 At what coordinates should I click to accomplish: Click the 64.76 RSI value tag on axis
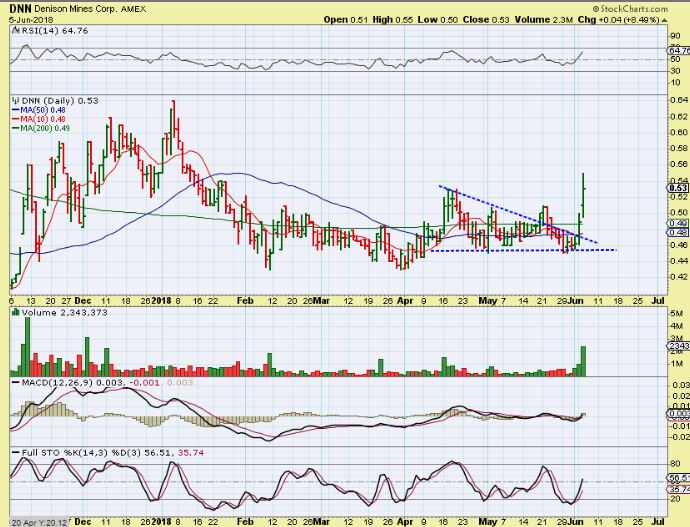(x=679, y=51)
